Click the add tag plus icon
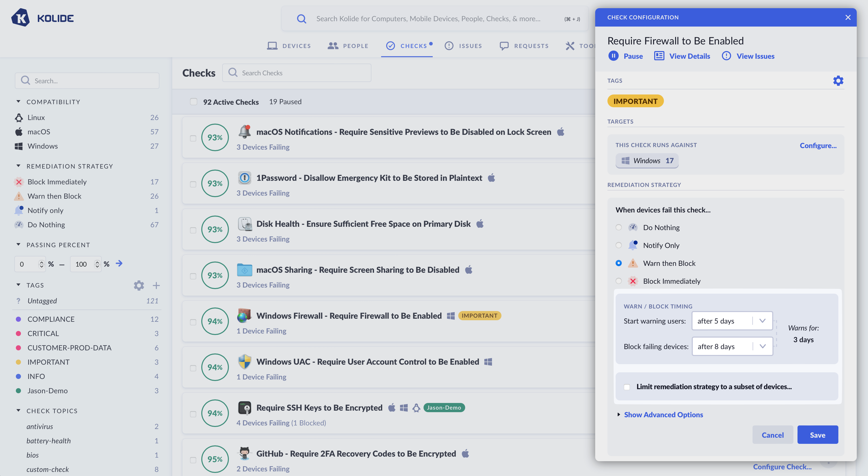 [x=156, y=286]
